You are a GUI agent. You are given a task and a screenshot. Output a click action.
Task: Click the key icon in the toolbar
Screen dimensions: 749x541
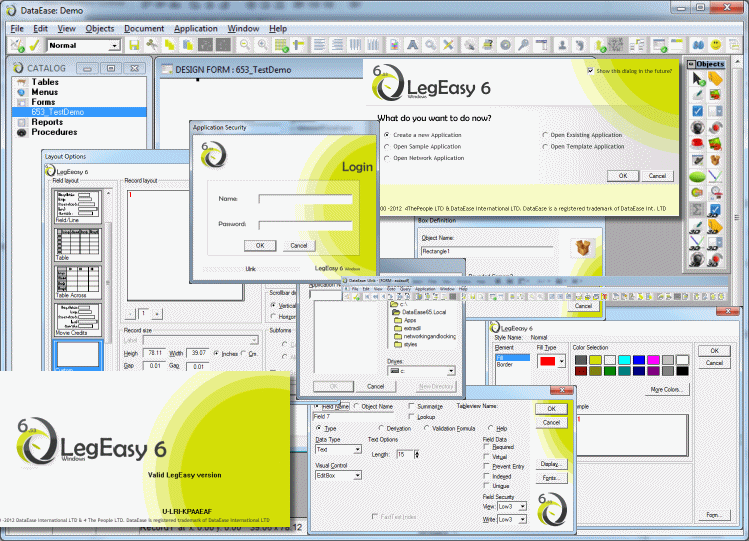point(524,45)
